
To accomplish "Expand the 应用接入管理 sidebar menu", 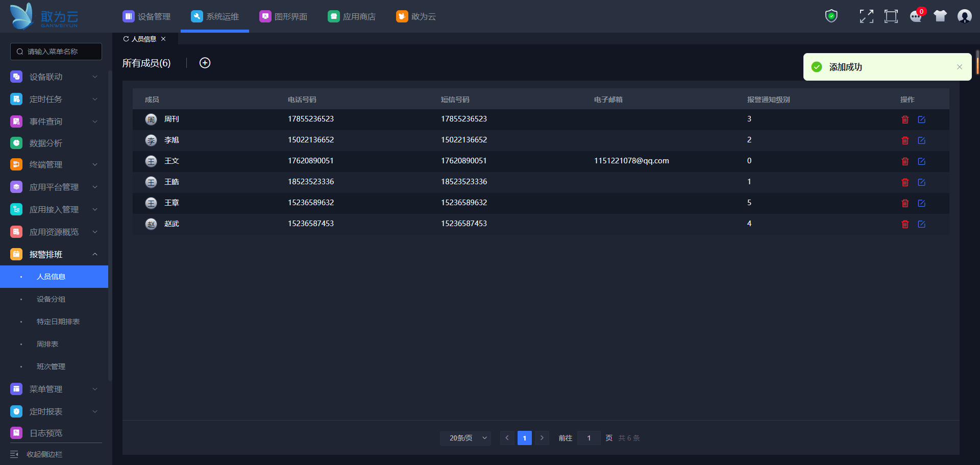I will pyautogui.click(x=54, y=209).
